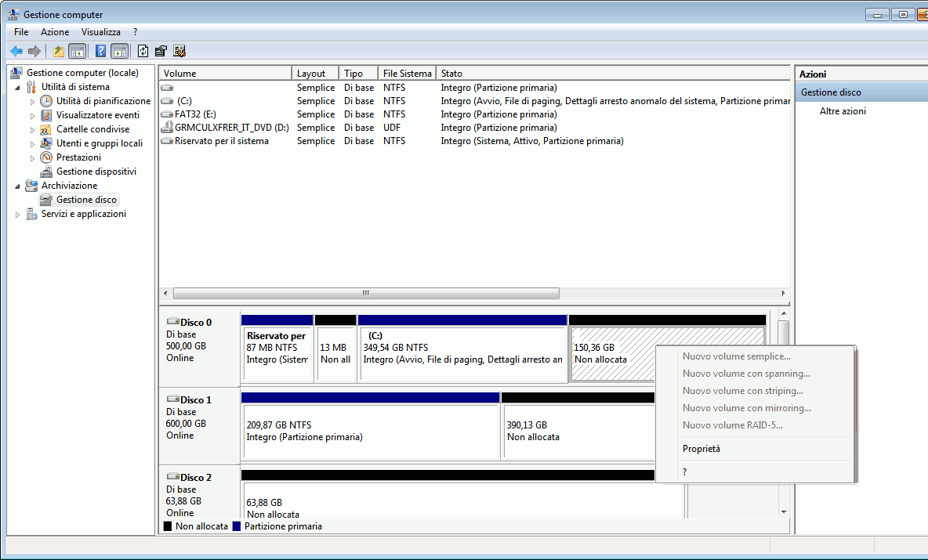
Task: Click the Utilità di pianificazione clock icon
Action: click(x=46, y=101)
